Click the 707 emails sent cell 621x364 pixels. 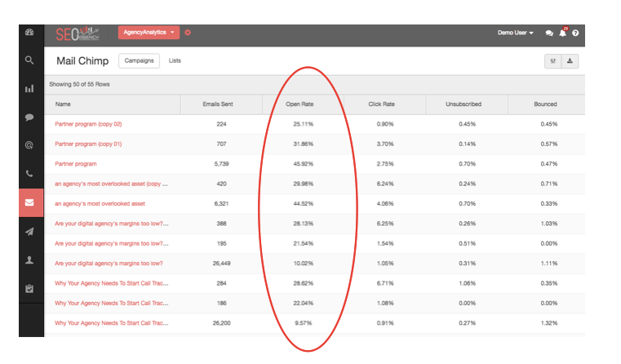221,144
